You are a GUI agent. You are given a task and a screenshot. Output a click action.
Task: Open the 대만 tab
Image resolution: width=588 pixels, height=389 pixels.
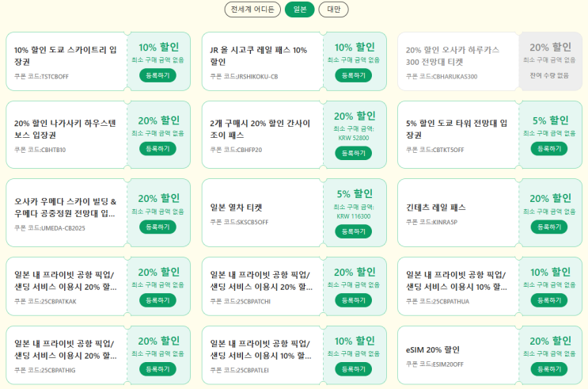(333, 10)
